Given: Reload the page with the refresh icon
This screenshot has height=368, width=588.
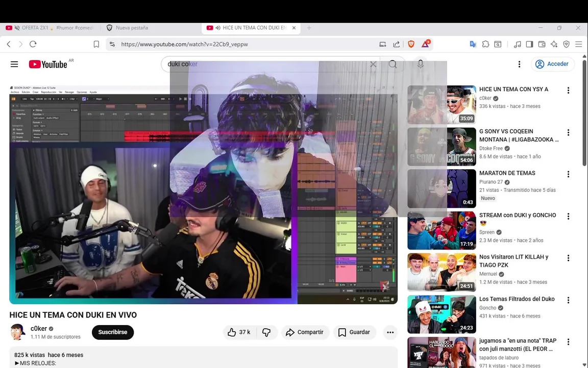Looking at the screenshot, I should pyautogui.click(x=33, y=44).
